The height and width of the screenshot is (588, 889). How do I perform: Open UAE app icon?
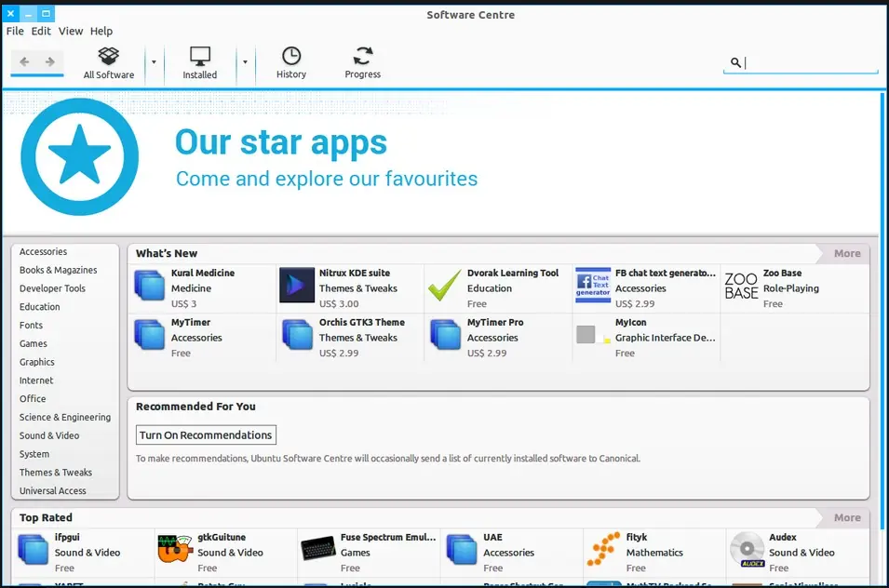pos(462,550)
